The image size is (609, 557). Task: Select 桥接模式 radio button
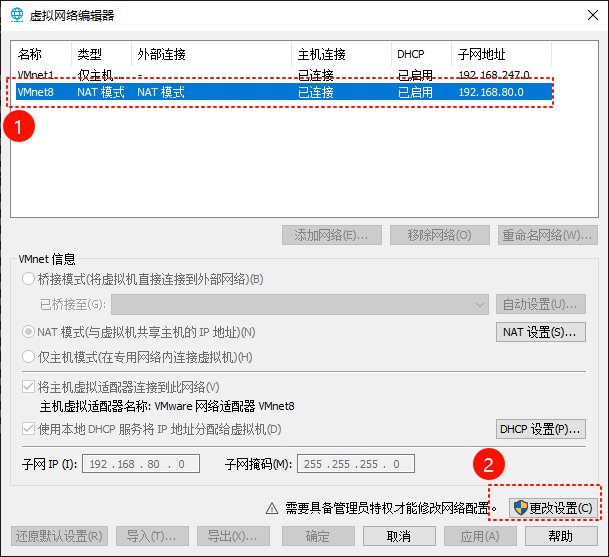coord(28,279)
